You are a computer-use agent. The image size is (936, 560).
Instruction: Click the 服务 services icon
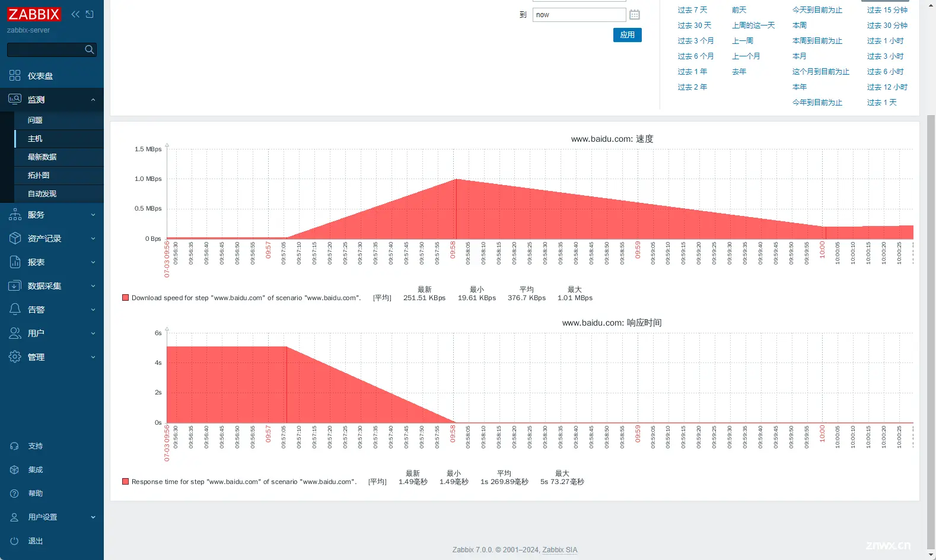click(15, 215)
